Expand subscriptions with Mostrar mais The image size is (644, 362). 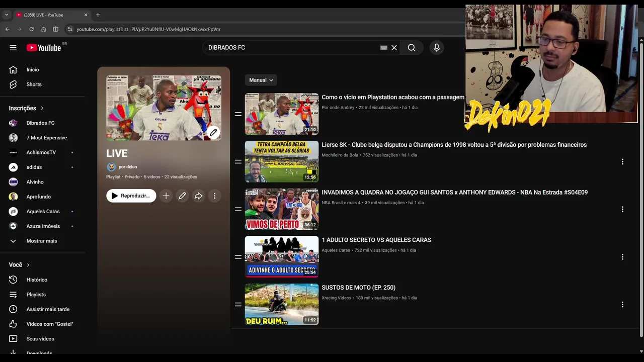pos(43,241)
